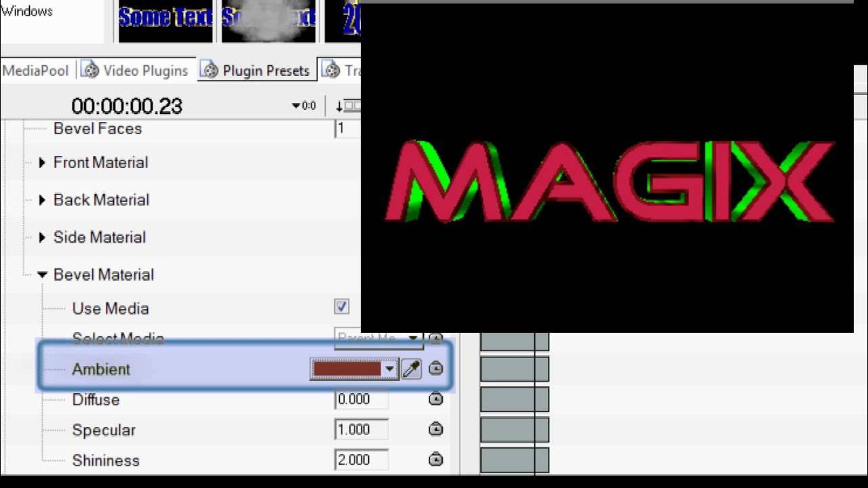The height and width of the screenshot is (488, 868).
Task: Select the Plugin Presets tab
Action: point(256,70)
